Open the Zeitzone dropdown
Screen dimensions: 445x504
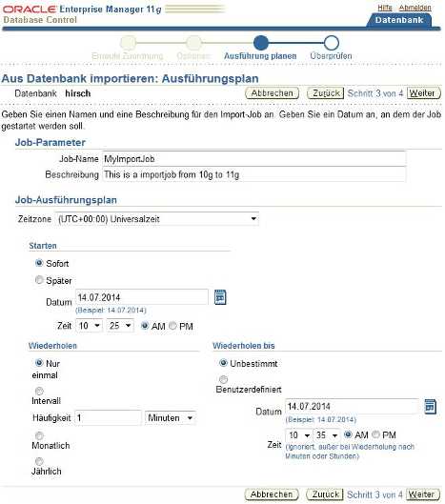click(x=156, y=219)
